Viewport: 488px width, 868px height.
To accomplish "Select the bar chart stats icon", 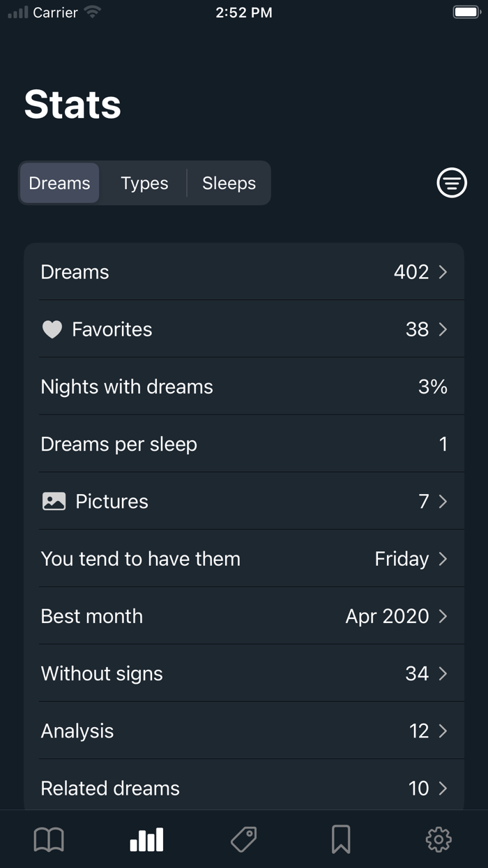I will [x=146, y=839].
